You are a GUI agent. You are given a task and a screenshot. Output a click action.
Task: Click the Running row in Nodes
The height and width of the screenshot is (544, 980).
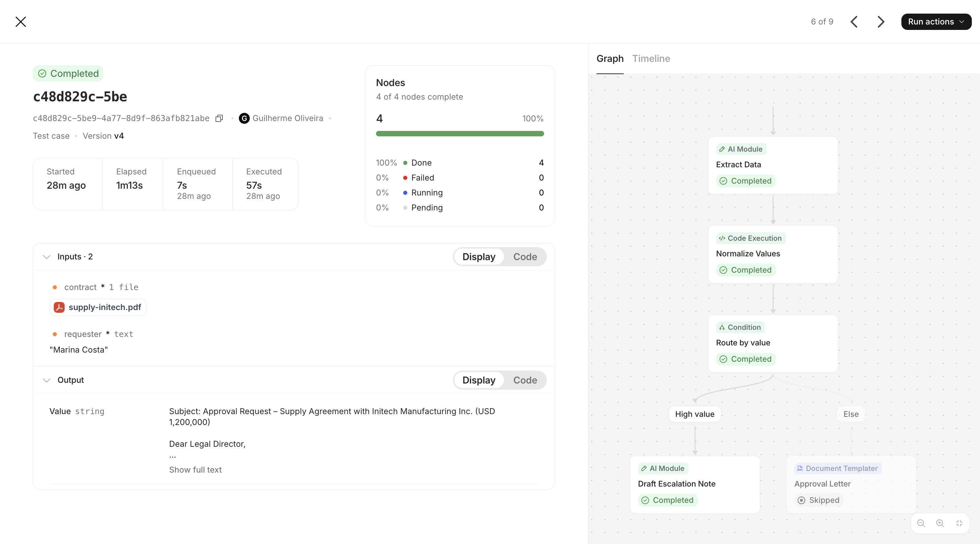pos(460,193)
